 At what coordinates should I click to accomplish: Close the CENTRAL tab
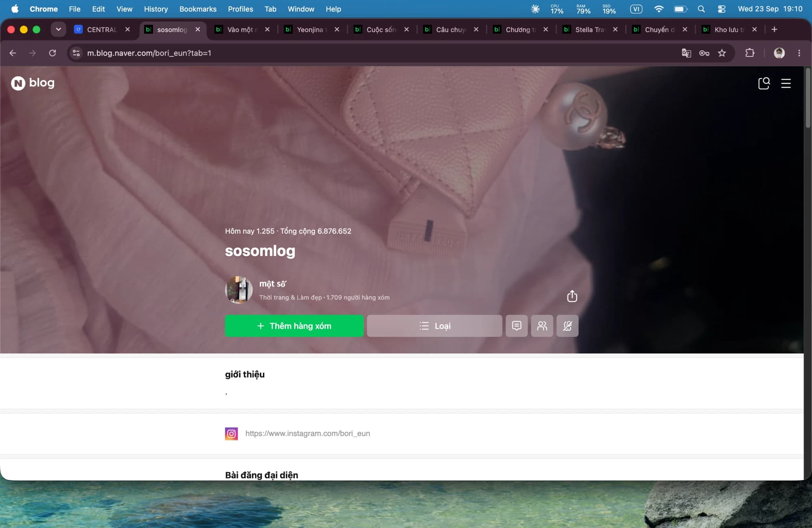127,29
